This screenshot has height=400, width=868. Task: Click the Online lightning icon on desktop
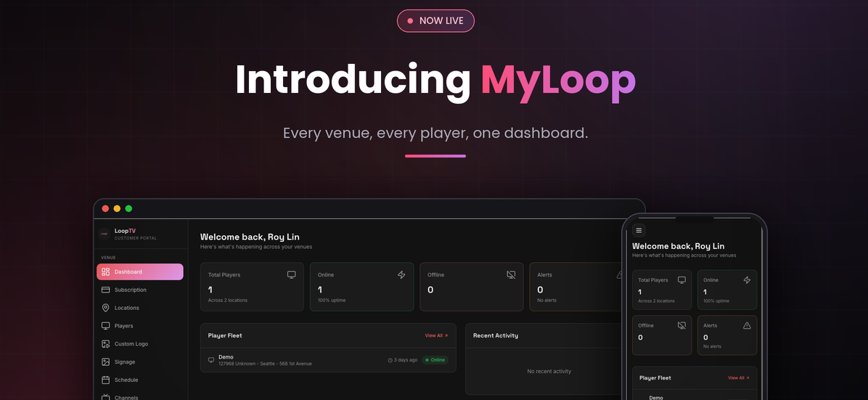[401, 275]
